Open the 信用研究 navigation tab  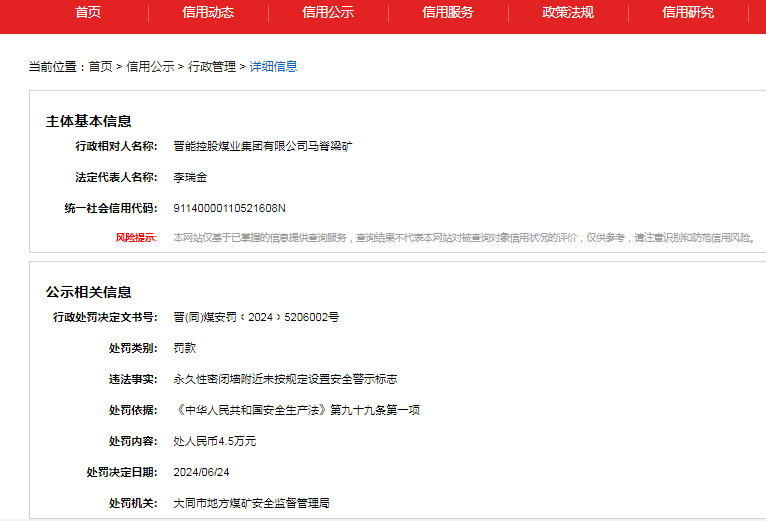[688, 12]
